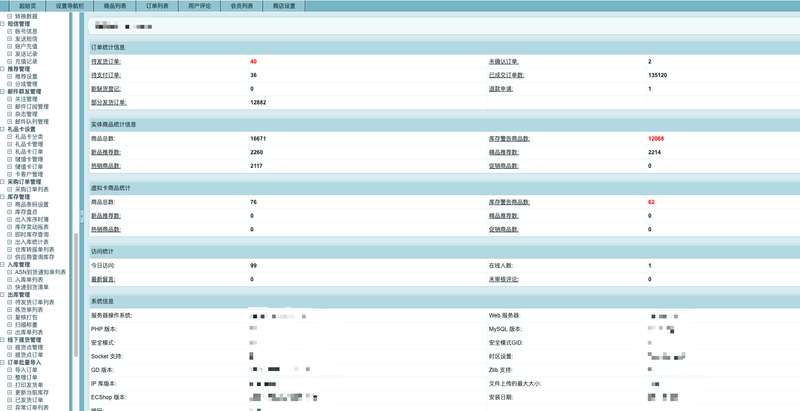The height and width of the screenshot is (411, 800).
Task: Click the icon next to 礼品卡订单
Action: coord(9,151)
